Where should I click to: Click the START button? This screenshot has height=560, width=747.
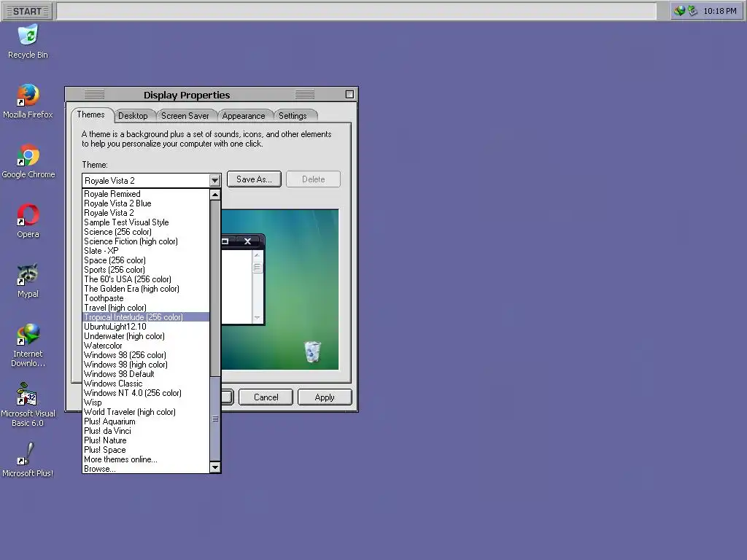pos(27,11)
